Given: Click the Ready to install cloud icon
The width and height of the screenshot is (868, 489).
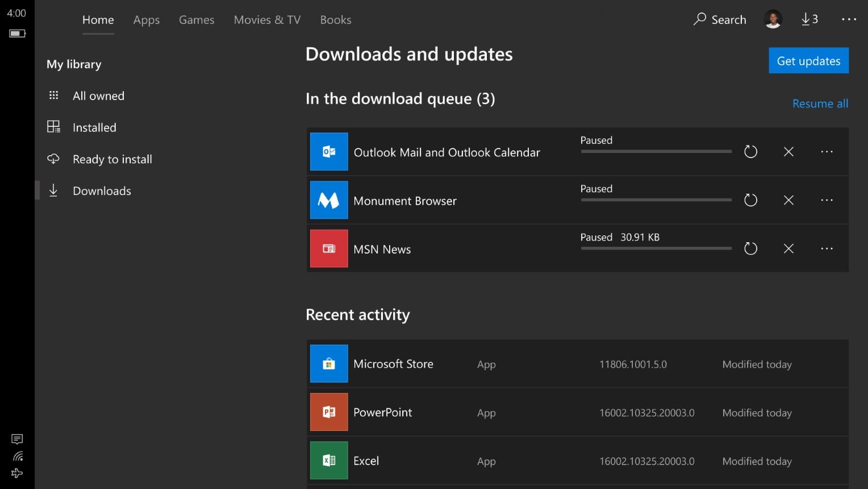Looking at the screenshot, I should click(x=53, y=159).
